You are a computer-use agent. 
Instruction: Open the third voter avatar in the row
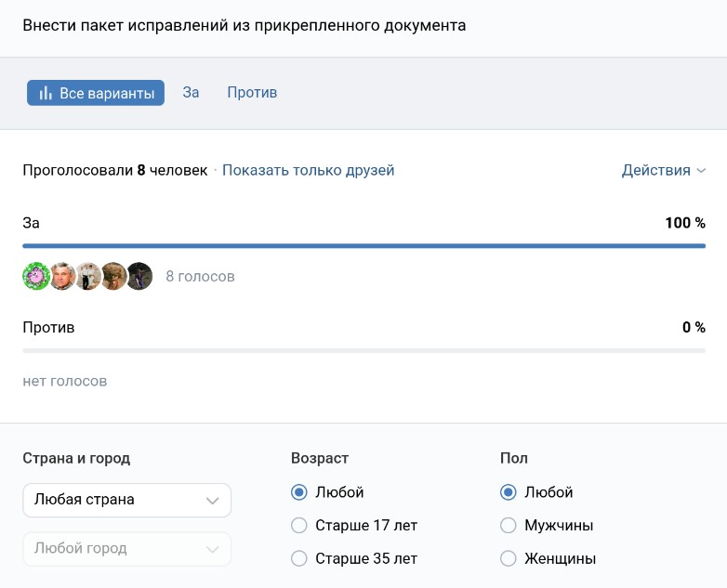click(x=88, y=276)
